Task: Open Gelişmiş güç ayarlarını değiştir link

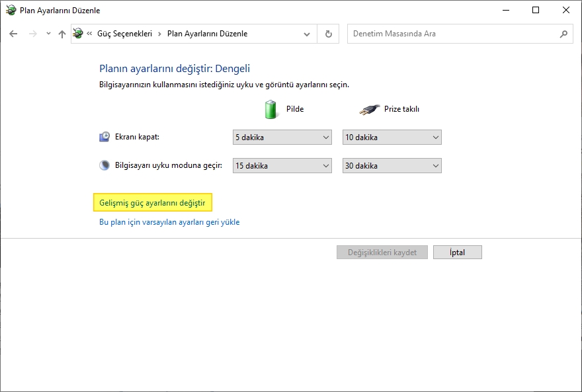Action: click(x=154, y=202)
